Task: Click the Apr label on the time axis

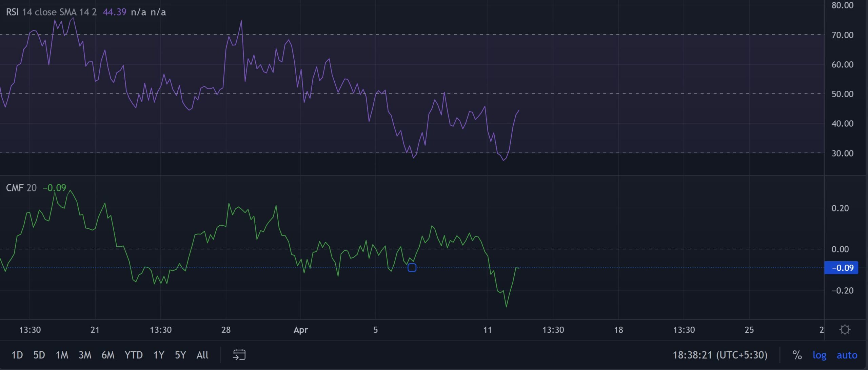Action: [x=300, y=329]
